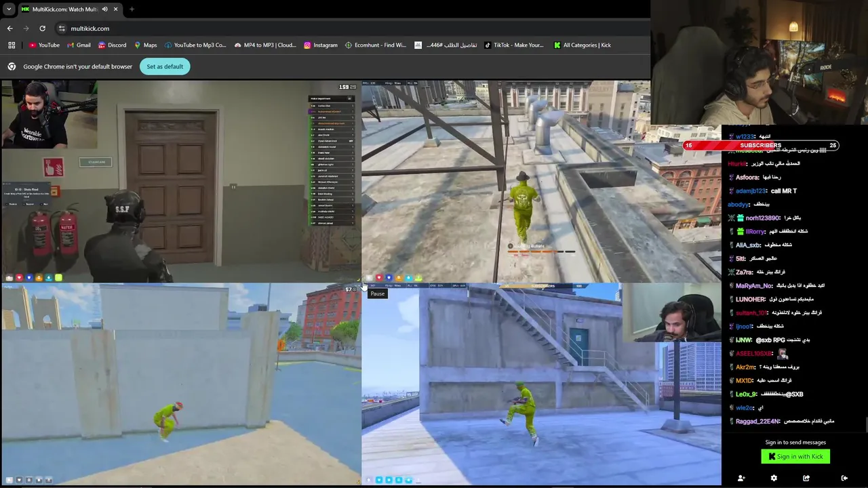
Task: Click the orange icon on top-right stream
Action: (399, 278)
